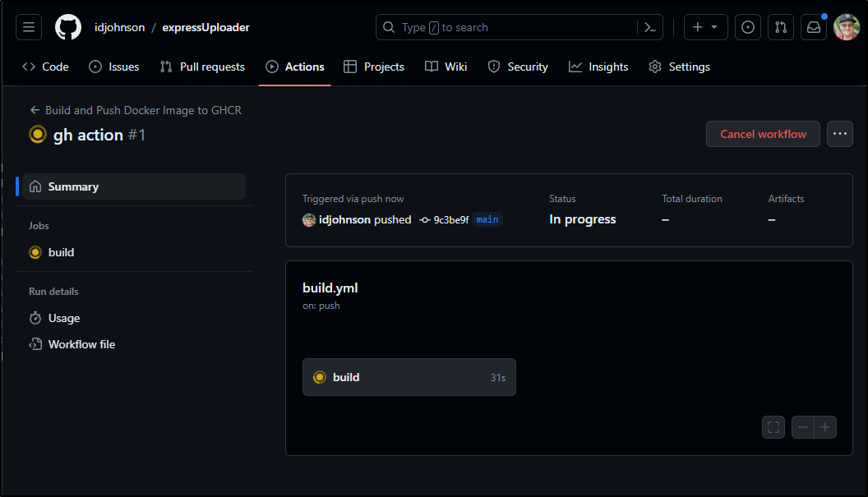
Task: Click the idjohnson small avatar next to pushed
Action: pyautogui.click(x=309, y=220)
